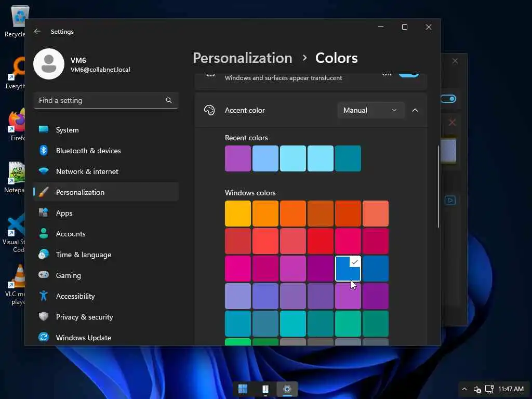The height and width of the screenshot is (399, 532).
Task: Click the Apps icon in the sidebar
Action: [44, 212]
